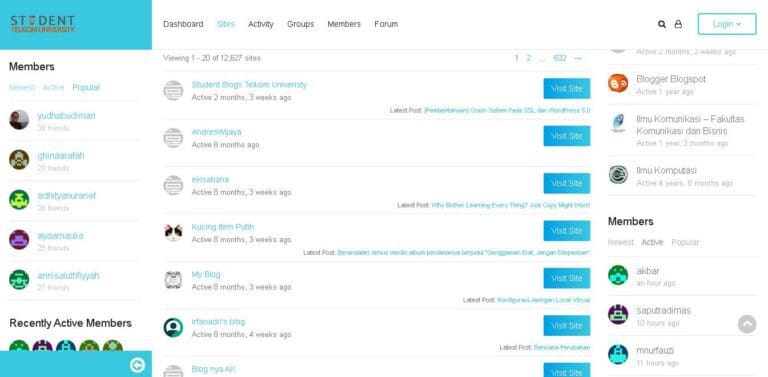Open the Login dropdown button
Image resolution: width=768 pixels, height=377 pixels.
(x=727, y=24)
